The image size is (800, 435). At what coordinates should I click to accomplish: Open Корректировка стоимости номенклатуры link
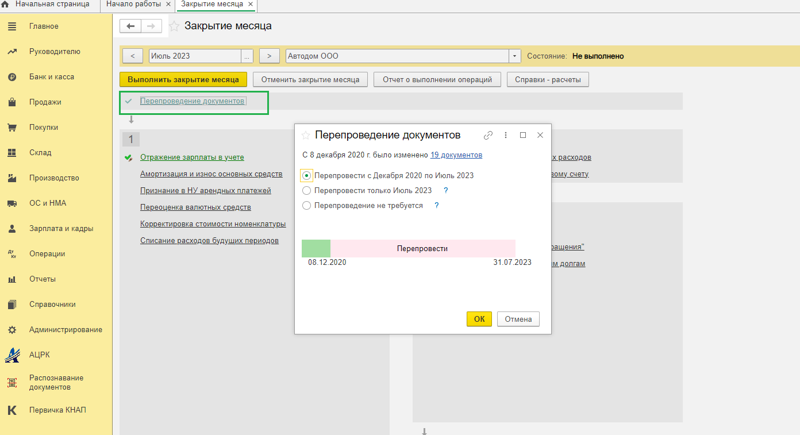pos(213,224)
